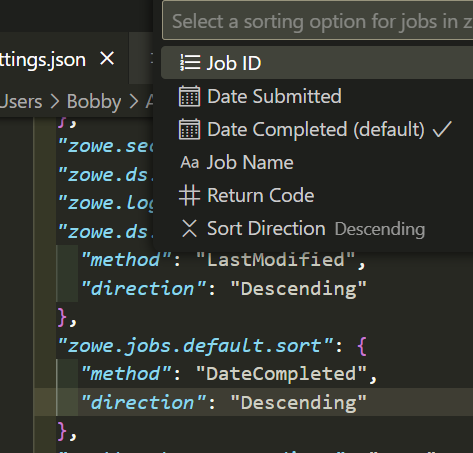Click the "zowe.log" partially hidden key
The width and height of the screenshot is (473, 453).
pyautogui.click(x=106, y=203)
